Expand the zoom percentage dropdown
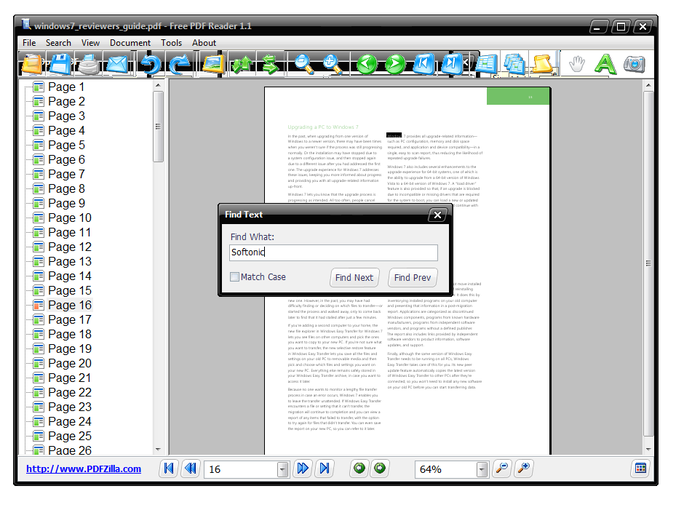 pyautogui.click(x=481, y=469)
